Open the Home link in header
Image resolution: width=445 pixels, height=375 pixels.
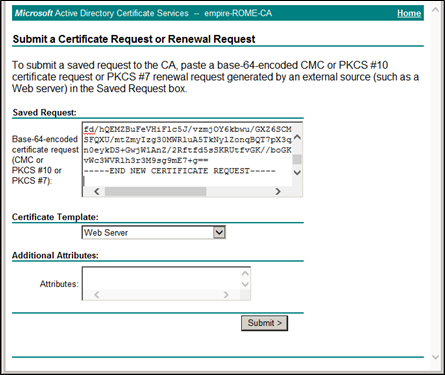tap(409, 13)
